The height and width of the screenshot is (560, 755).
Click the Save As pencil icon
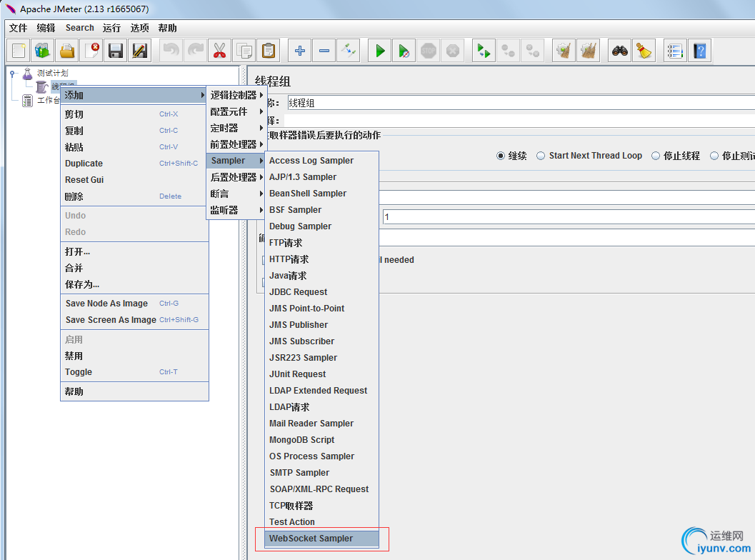pos(139,51)
